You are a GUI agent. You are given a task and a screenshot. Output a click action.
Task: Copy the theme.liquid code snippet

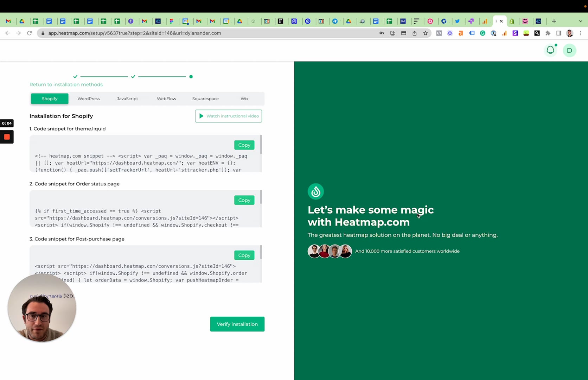[244, 145]
